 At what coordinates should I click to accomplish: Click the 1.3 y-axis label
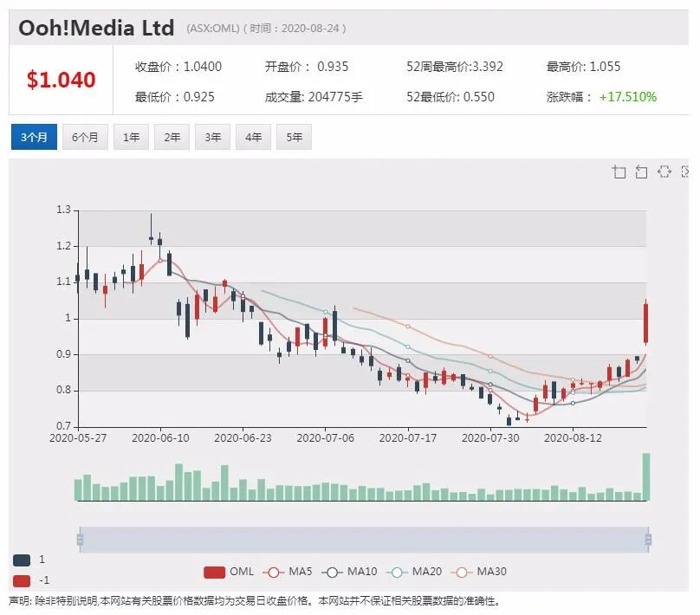pos(63,210)
